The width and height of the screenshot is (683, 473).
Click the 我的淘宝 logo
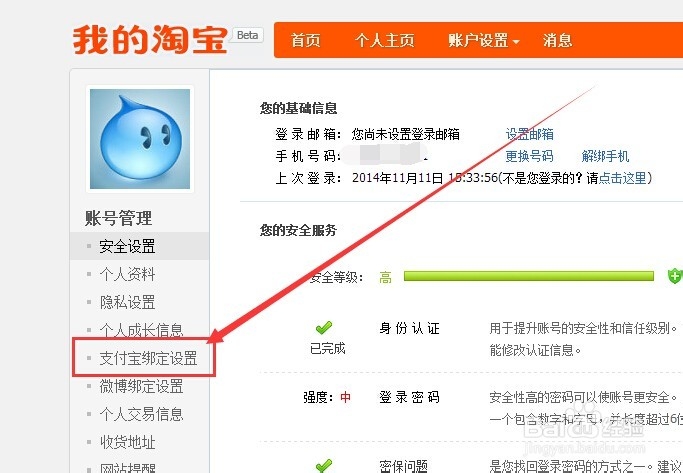150,40
